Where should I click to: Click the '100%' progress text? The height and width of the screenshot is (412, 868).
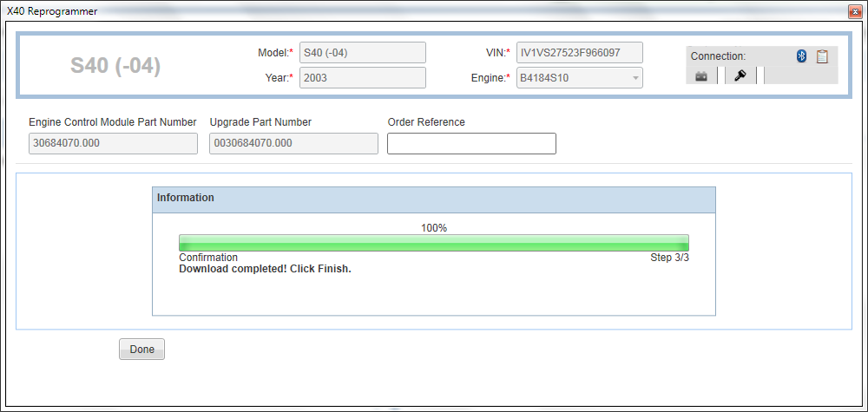434,228
